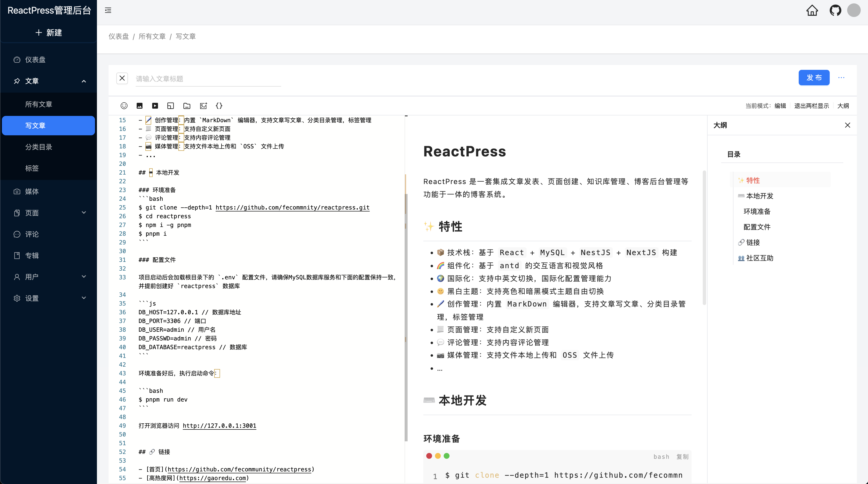Select 写文章 in the sidebar
The height and width of the screenshot is (484, 868).
[48, 125]
